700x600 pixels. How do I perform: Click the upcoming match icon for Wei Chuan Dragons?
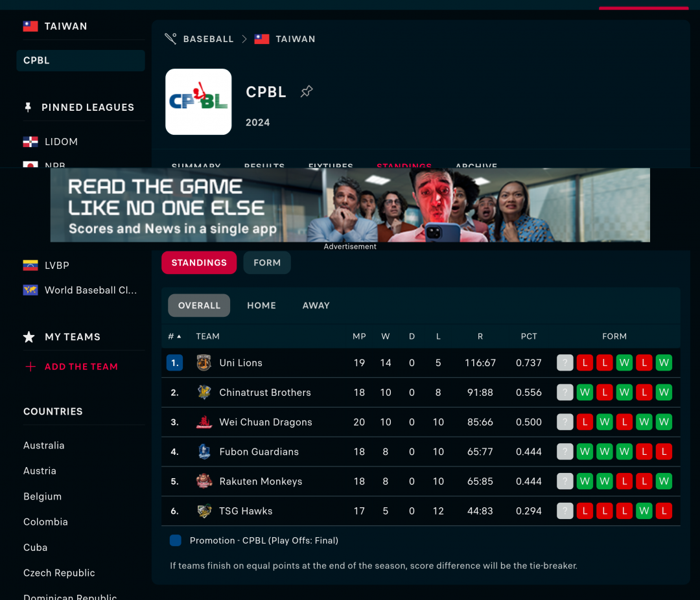pyautogui.click(x=565, y=422)
